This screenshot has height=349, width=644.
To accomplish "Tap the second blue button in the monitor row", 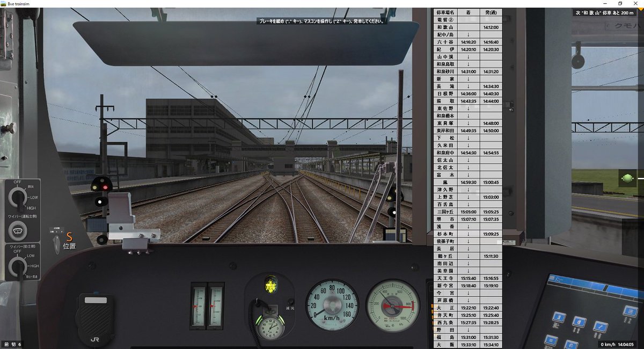I will click(x=579, y=322).
